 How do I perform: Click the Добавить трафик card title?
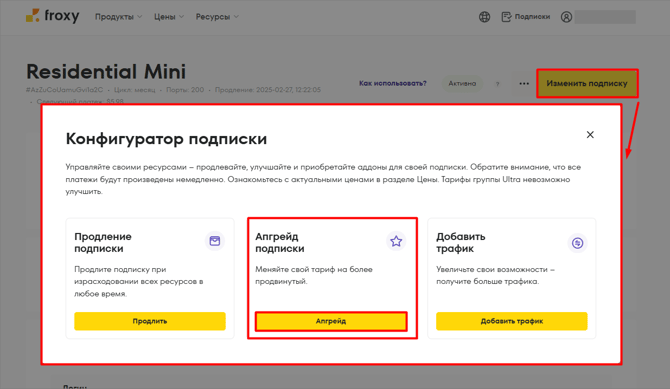(x=461, y=242)
